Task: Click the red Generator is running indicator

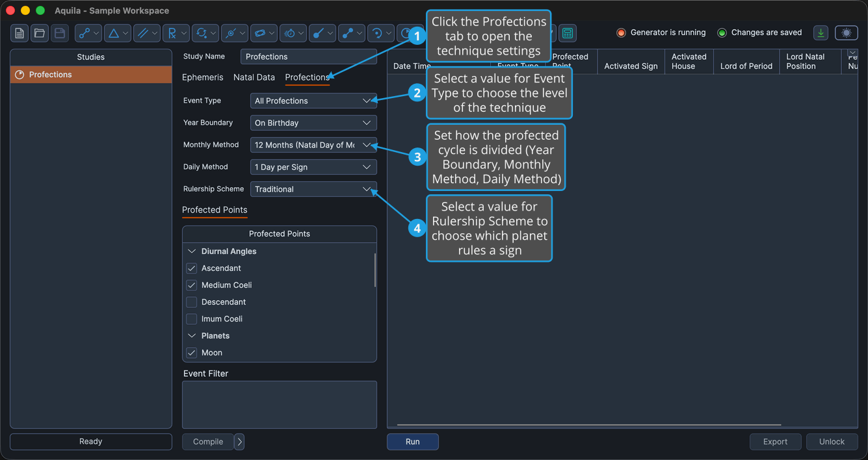Action: pos(621,32)
